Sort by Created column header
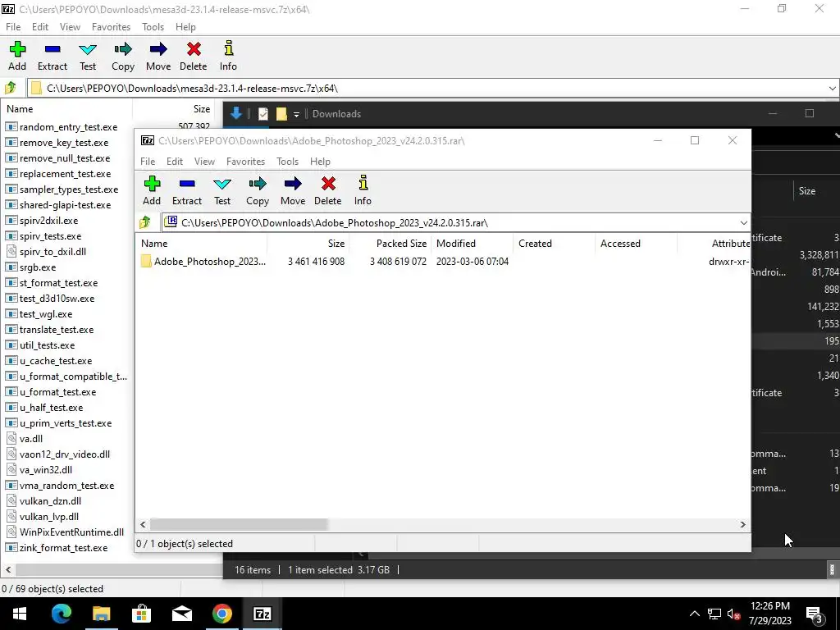Screen dimensions: 840x630 (x=554, y=243)
